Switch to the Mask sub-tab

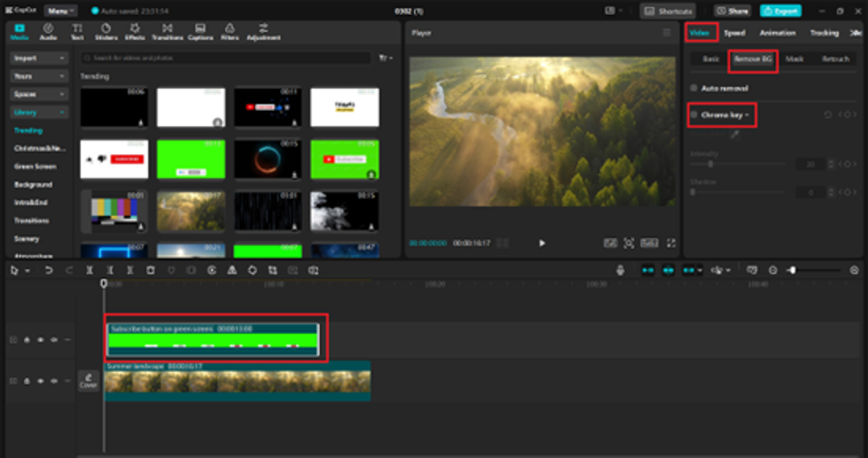pyautogui.click(x=794, y=59)
